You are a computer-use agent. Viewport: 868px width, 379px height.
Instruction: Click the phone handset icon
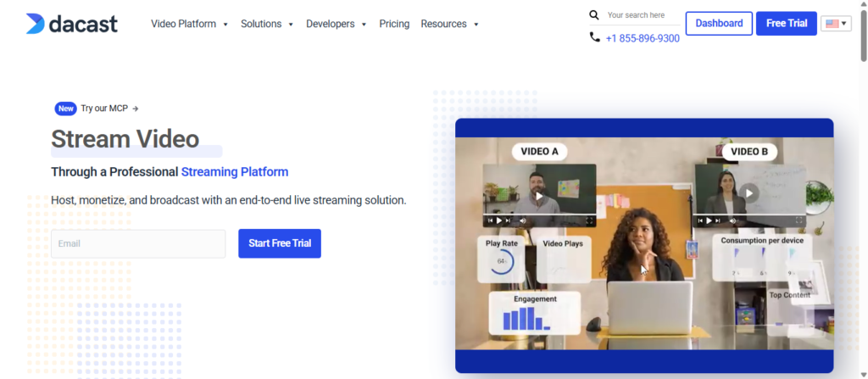pos(594,37)
